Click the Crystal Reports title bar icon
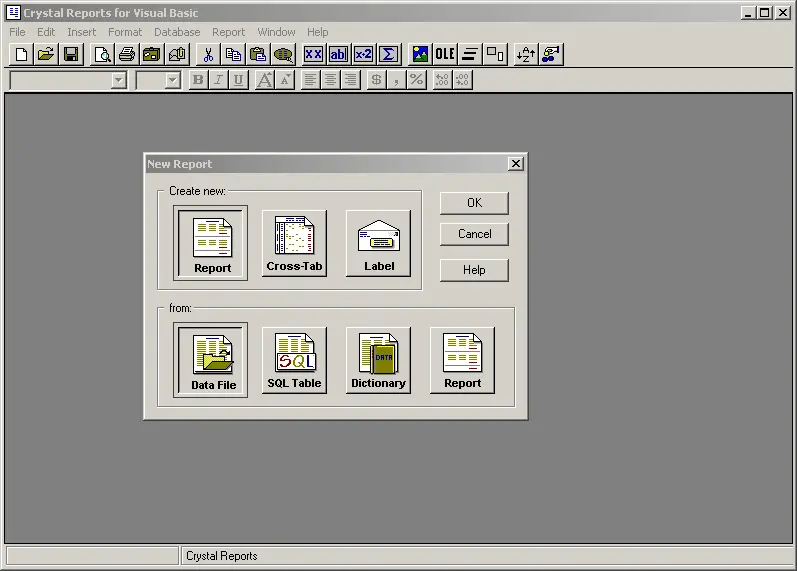 (13, 13)
